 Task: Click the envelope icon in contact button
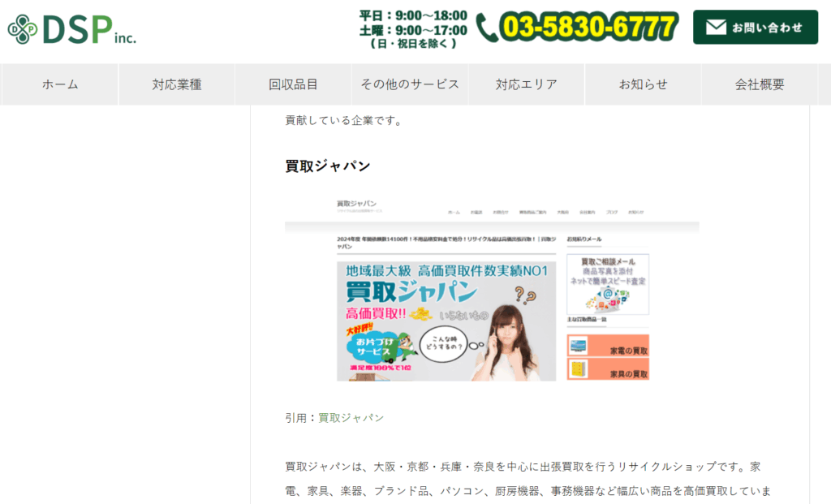tap(716, 27)
